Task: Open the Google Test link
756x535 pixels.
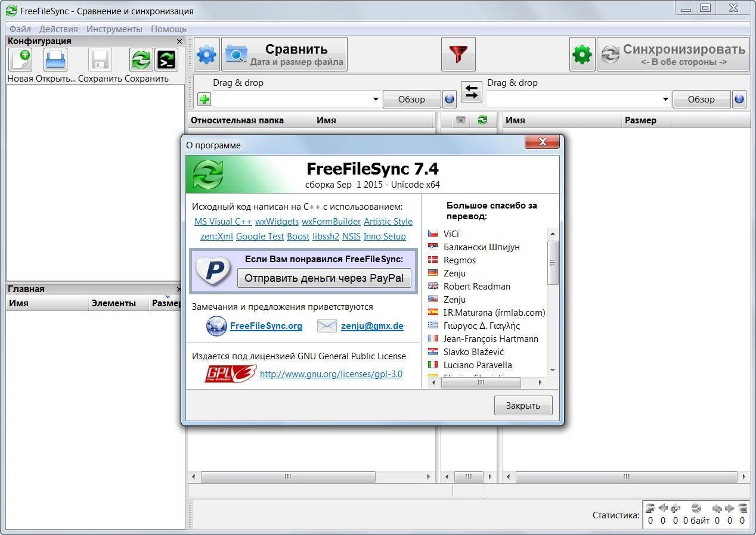Action: (x=260, y=237)
